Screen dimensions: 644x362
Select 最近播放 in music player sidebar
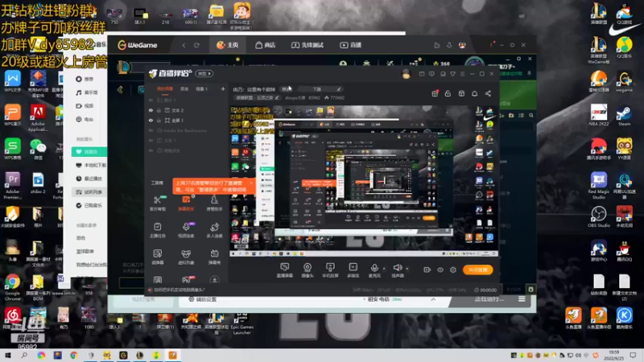[89, 179]
